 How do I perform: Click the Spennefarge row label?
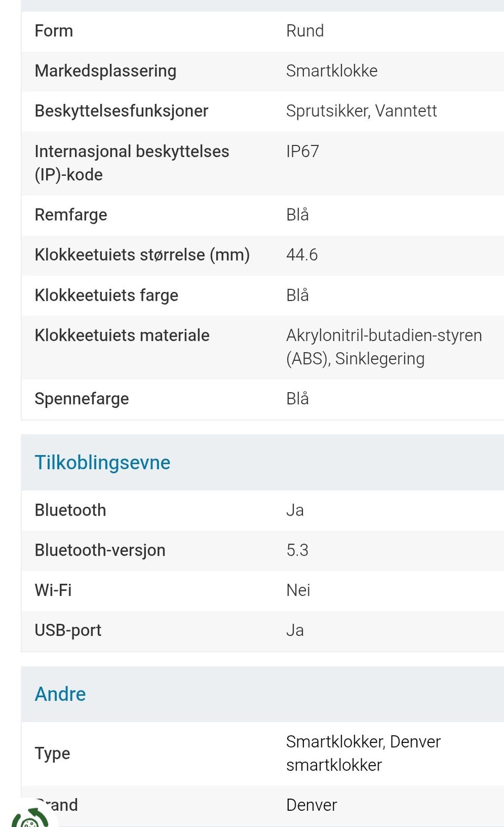pyautogui.click(x=81, y=399)
